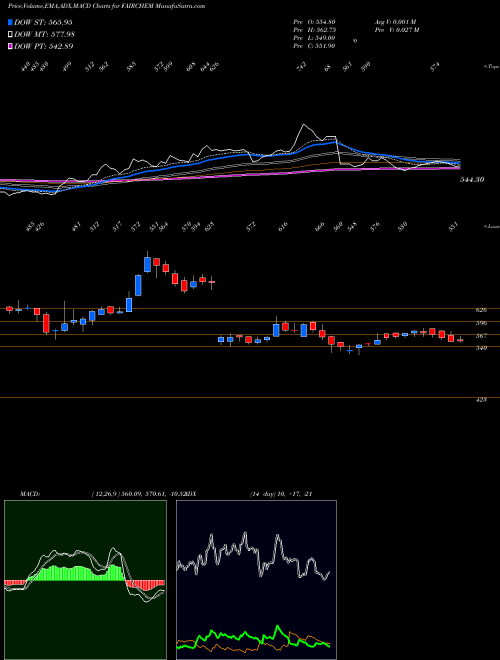
Task: Click the '<-Tops' label at right edge
Action: [x=491, y=67]
